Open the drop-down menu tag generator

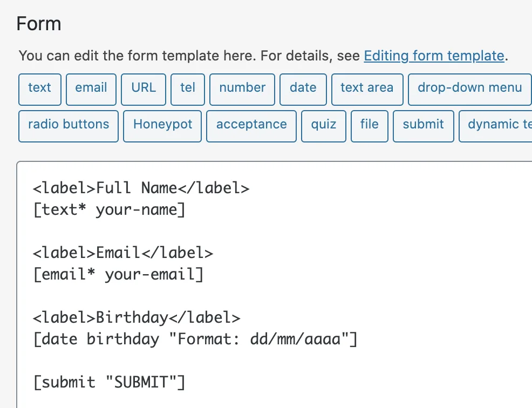pos(469,88)
